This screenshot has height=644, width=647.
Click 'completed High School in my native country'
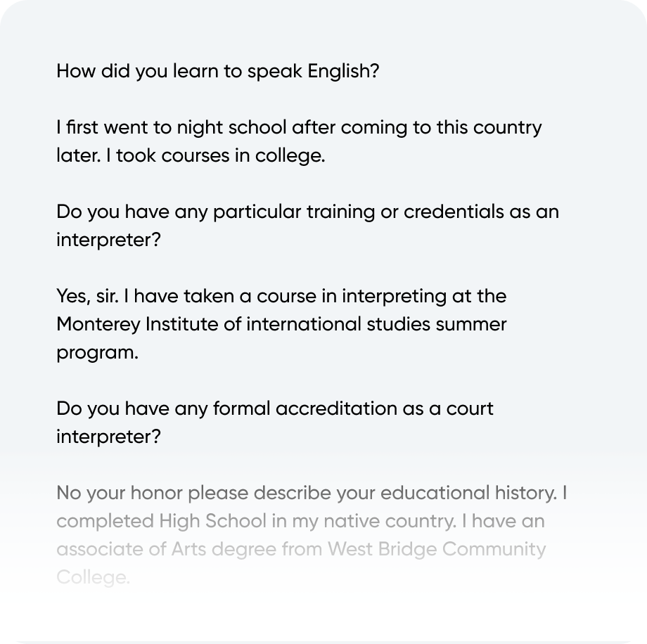(x=256, y=522)
